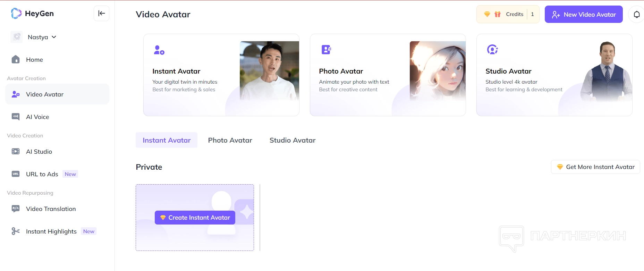Click the New Video Avatar button
This screenshot has height=271, width=644.
(x=584, y=14)
